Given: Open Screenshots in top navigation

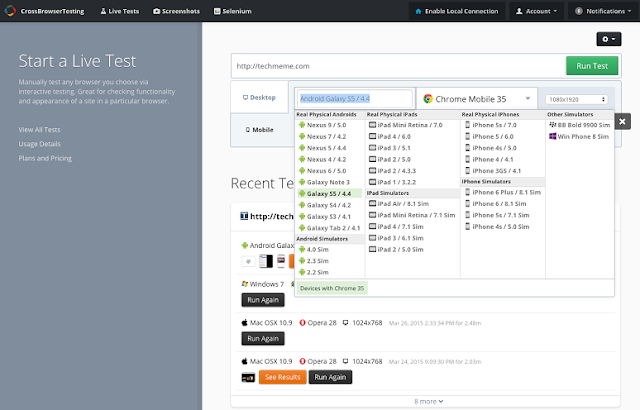Looking at the screenshot, I should (x=176, y=11).
